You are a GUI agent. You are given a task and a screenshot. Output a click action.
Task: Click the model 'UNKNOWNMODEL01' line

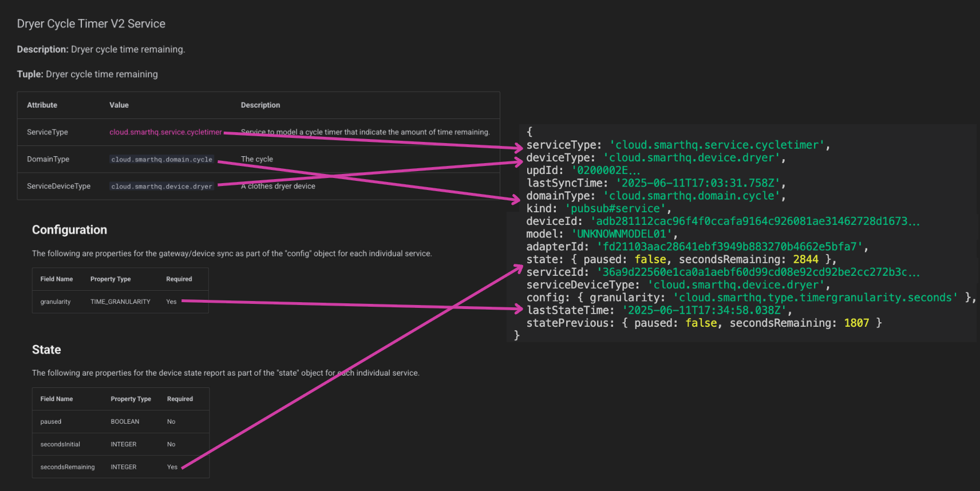coord(602,234)
